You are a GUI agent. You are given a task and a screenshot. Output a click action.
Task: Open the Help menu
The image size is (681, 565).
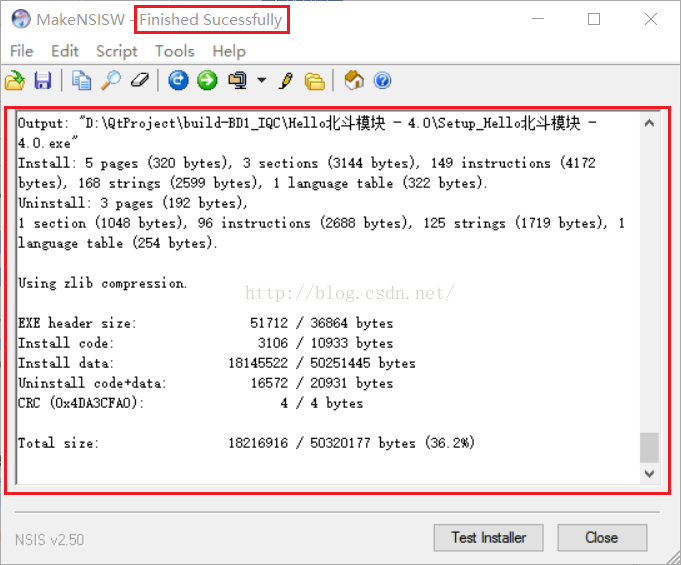click(229, 51)
